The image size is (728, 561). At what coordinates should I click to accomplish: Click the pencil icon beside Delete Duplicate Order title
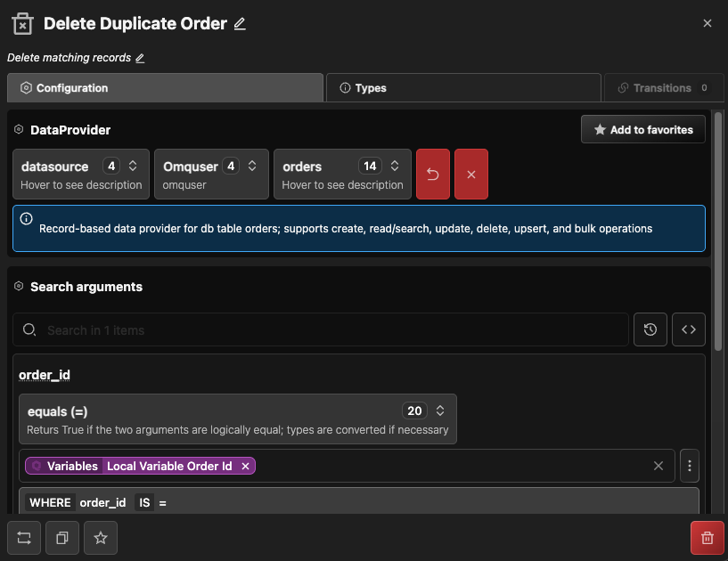point(240,24)
